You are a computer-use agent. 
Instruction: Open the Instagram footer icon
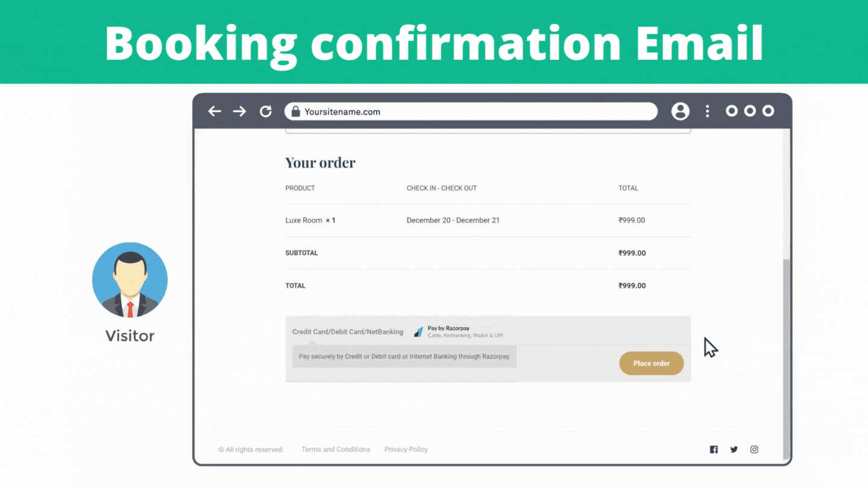(754, 449)
